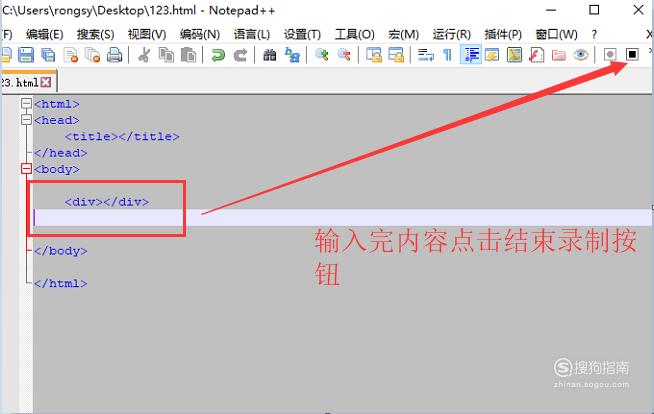Click the <html> opening tag line

click(x=57, y=104)
